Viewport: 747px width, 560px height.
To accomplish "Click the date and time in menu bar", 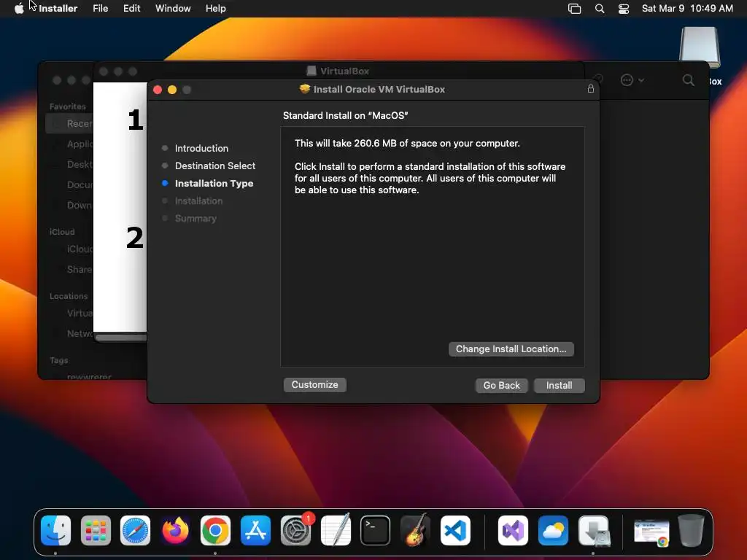I will (x=687, y=9).
